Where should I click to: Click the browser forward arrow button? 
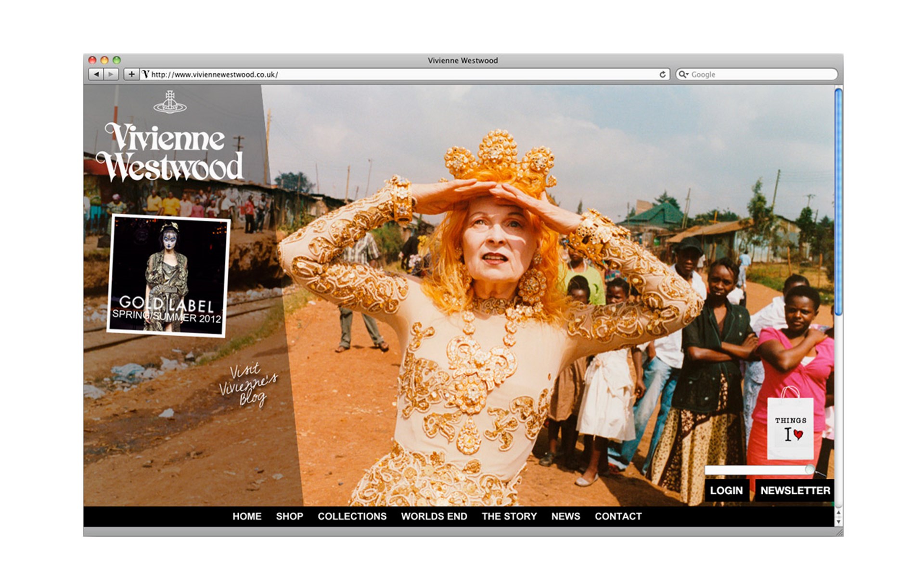(x=111, y=74)
